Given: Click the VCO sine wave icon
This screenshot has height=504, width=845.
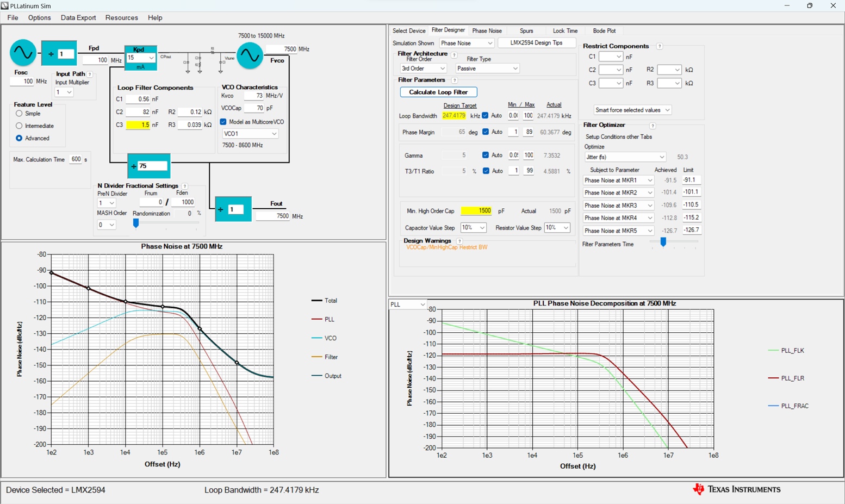Looking at the screenshot, I should [x=250, y=55].
